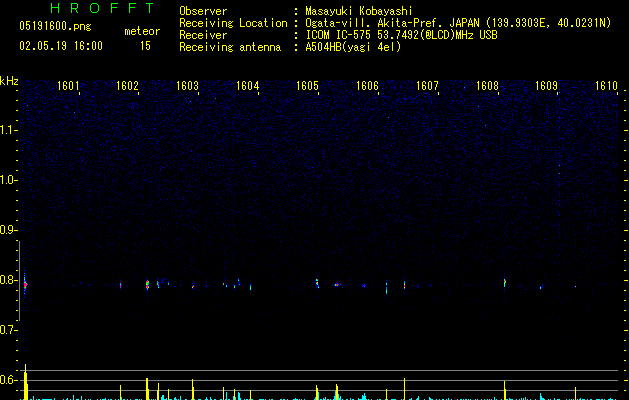Click the 1606 time marker
629x400 pixels.
tap(367, 86)
